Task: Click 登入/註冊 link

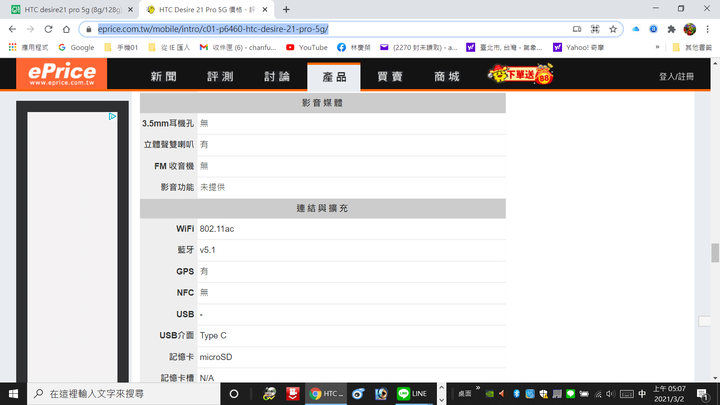Action: (676, 77)
